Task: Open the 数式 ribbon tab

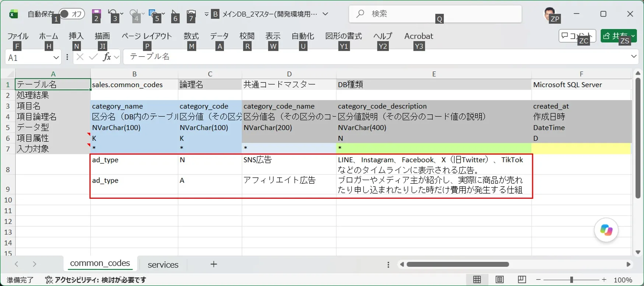Action: point(191,36)
